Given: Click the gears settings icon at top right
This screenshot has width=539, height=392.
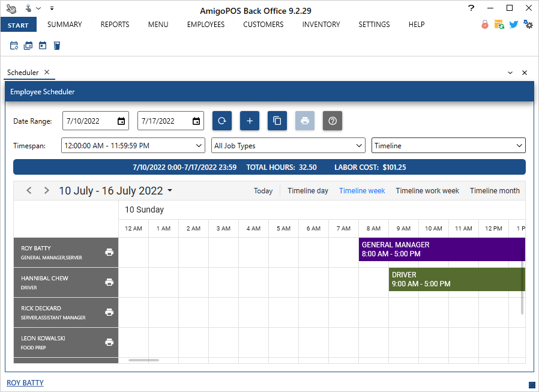Looking at the screenshot, I should pos(528,25).
